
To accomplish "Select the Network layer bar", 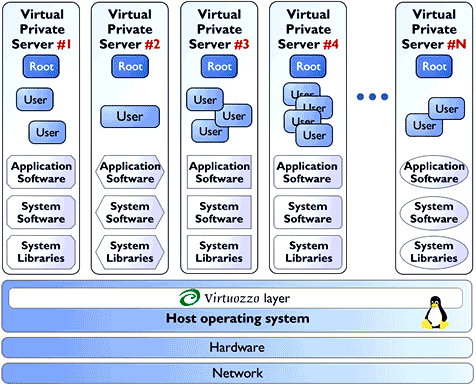I will point(237,373).
